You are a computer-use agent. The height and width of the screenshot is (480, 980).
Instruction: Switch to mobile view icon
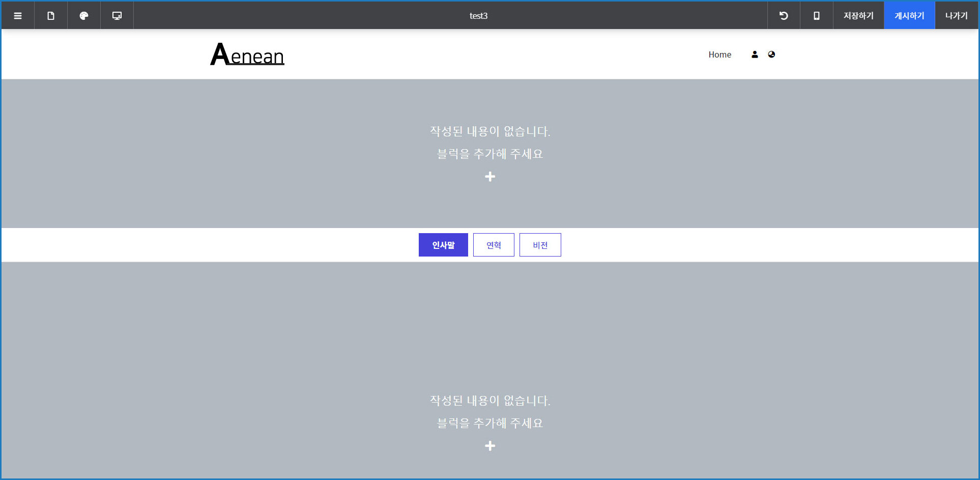(816, 16)
